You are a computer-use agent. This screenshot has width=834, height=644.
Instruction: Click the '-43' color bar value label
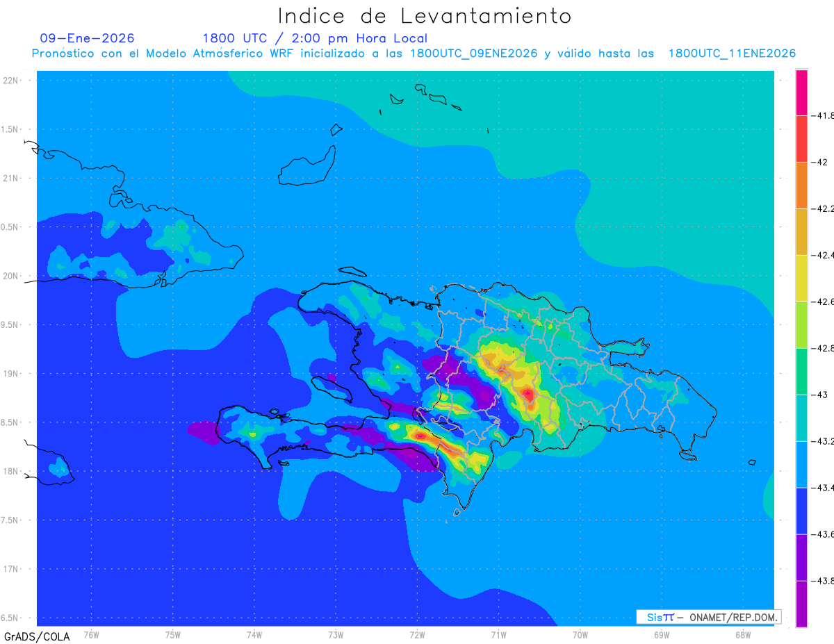pos(821,395)
